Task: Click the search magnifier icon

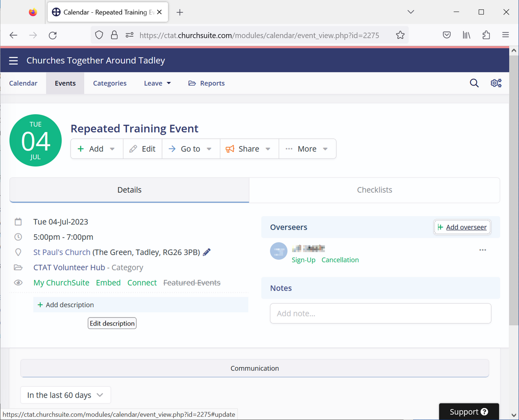Action: (474, 83)
